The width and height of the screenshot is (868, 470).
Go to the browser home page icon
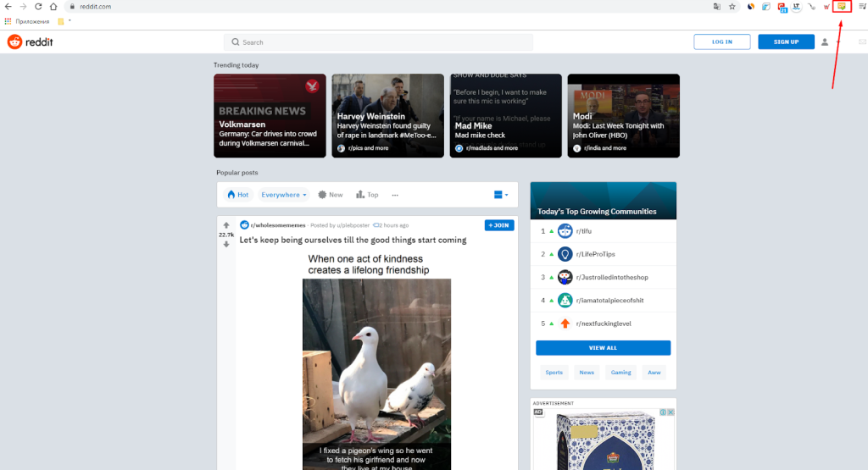click(53, 7)
